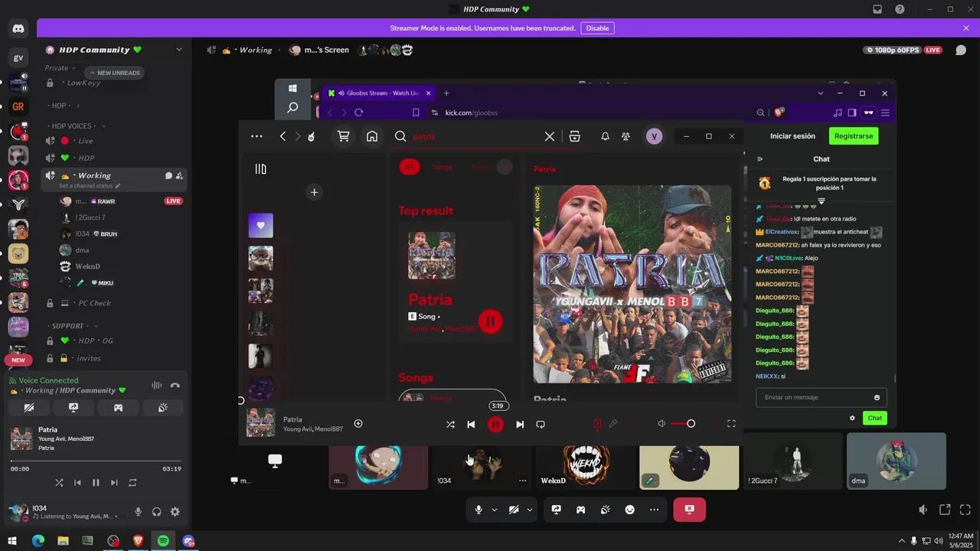
Task: Jump to New Unreads pill
Action: [x=114, y=73]
